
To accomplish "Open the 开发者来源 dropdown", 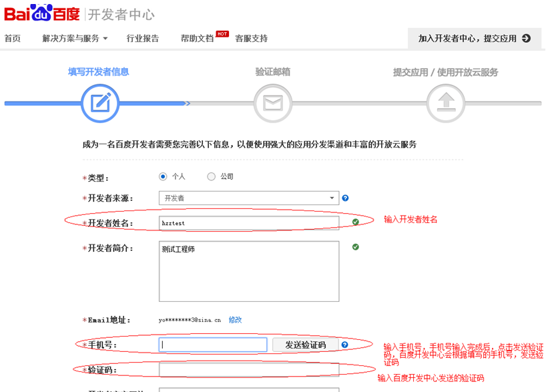I will click(249, 198).
